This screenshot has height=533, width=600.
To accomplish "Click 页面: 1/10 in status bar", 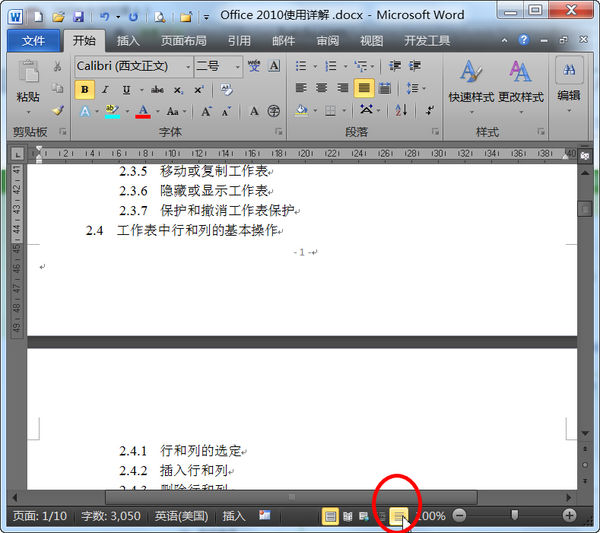I will coord(40,516).
